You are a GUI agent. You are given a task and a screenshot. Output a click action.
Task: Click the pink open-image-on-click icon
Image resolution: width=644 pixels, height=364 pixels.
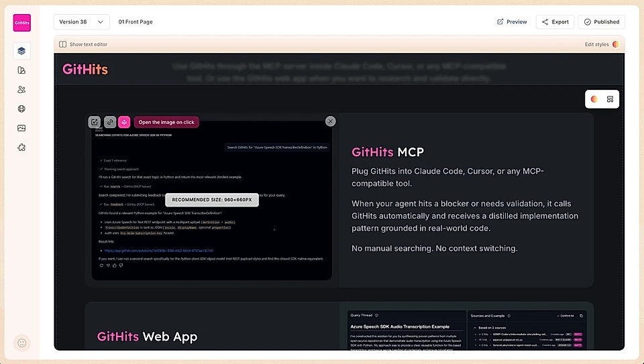pos(125,122)
